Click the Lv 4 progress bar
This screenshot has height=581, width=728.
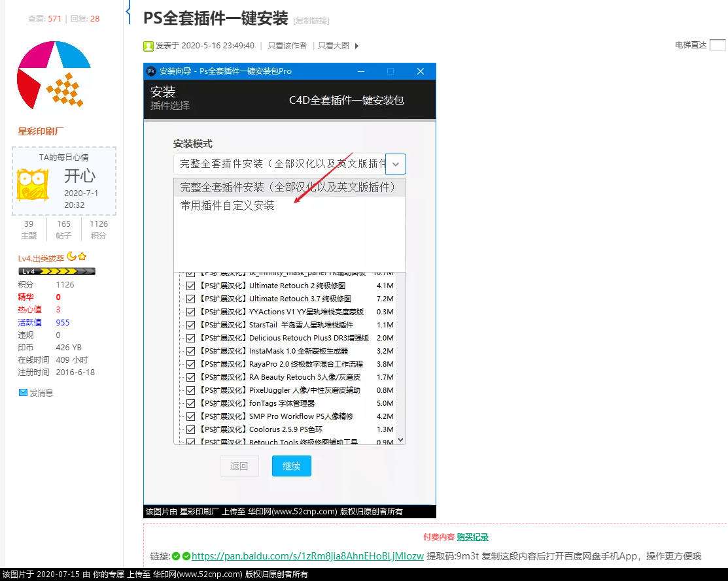[57, 271]
